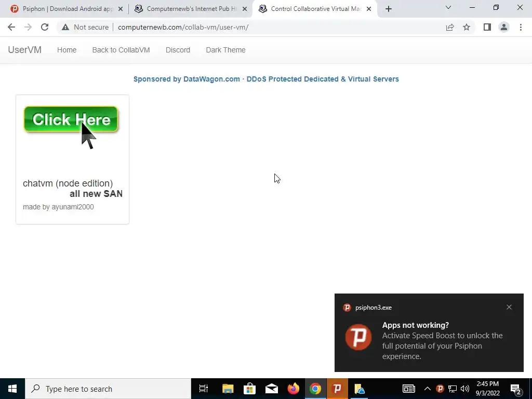Share this page icon in address bar
Viewport: 532px width, 399px height.
pos(450,27)
